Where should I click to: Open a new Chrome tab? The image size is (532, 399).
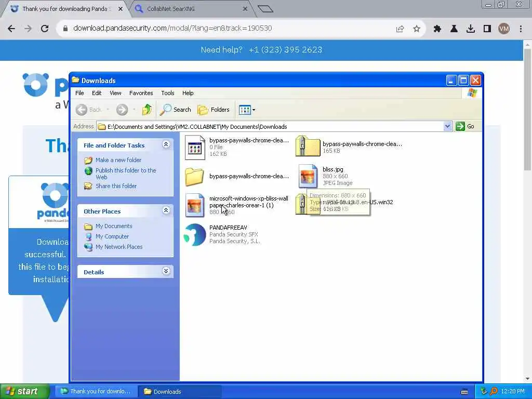click(x=265, y=9)
